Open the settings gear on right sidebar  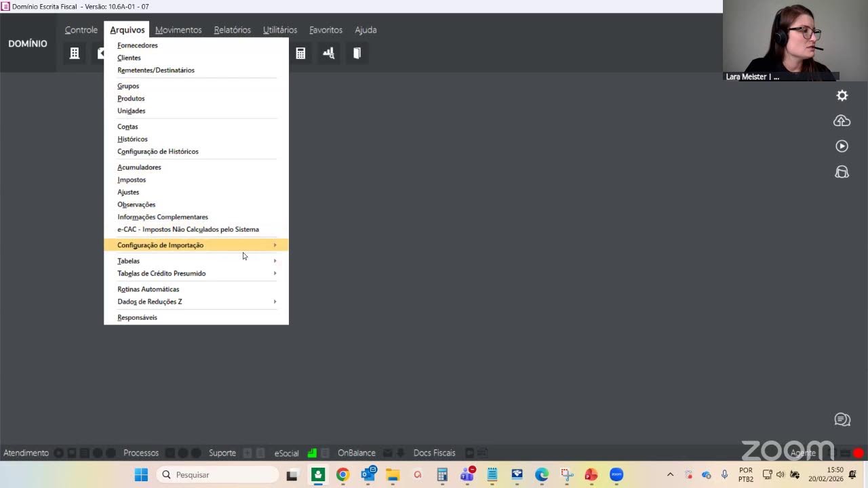(x=842, y=96)
